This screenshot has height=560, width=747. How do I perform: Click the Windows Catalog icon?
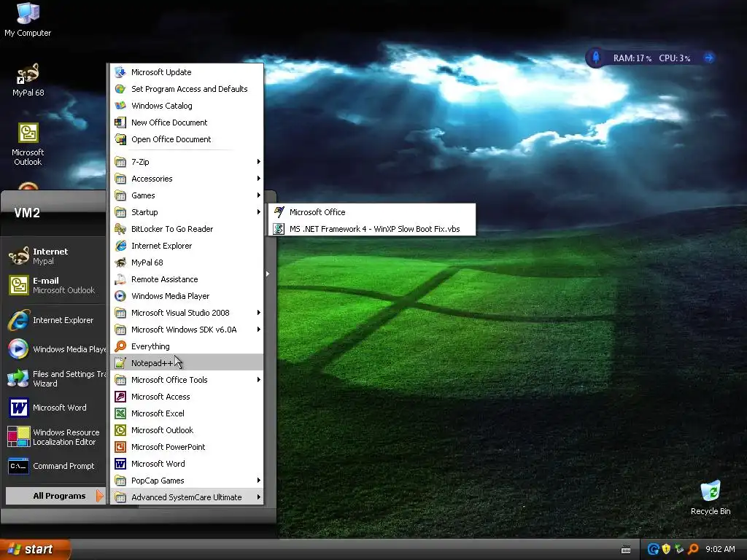[120, 105]
